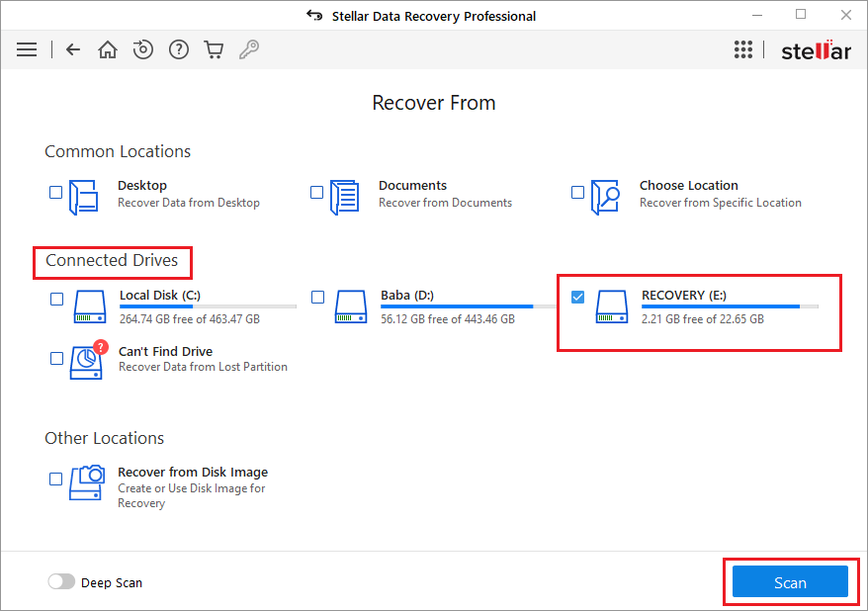Viewport: 868px width, 611px height.
Task: Click the Scan button
Action: pyautogui.click(x=790, y=581)
